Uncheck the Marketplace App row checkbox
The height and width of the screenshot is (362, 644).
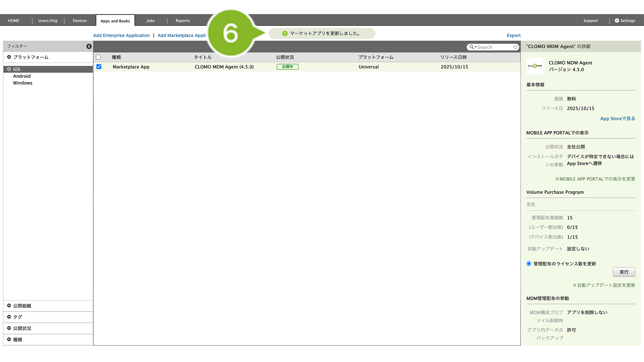tap(99, 67)
